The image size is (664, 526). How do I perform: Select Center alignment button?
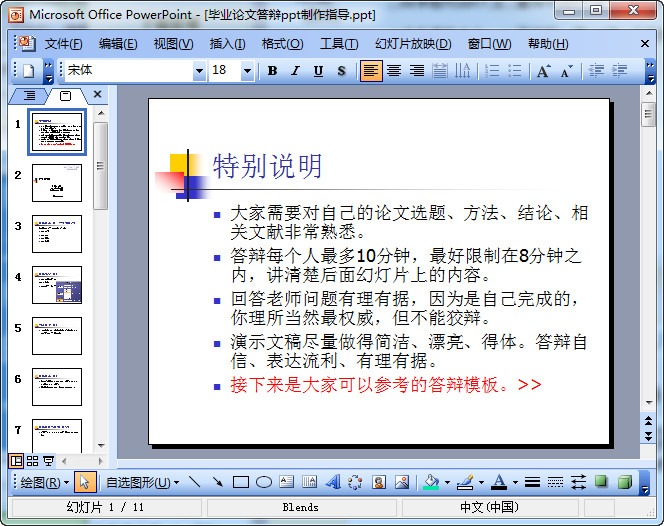tap(394, 71)
